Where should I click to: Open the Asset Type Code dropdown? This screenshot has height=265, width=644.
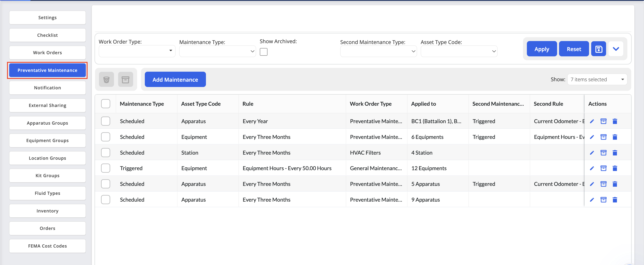point(459,51)
